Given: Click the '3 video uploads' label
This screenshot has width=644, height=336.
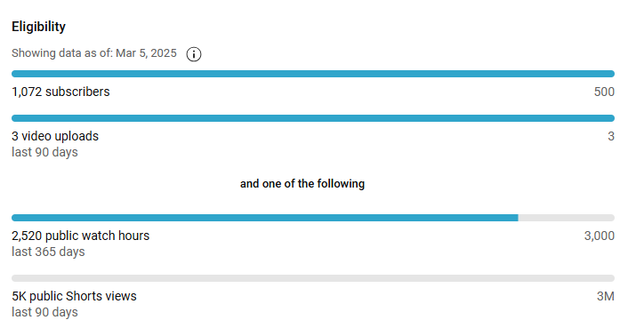Looking at the screenshot, I should point(55,136).
